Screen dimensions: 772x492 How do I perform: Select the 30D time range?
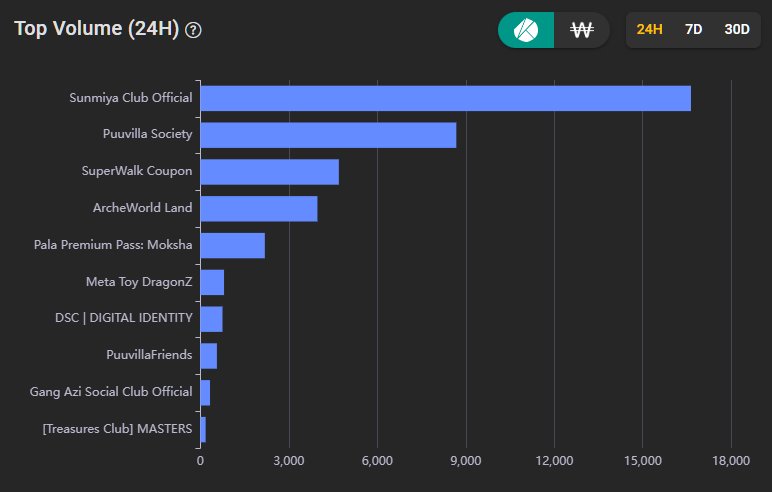point(737,30)
